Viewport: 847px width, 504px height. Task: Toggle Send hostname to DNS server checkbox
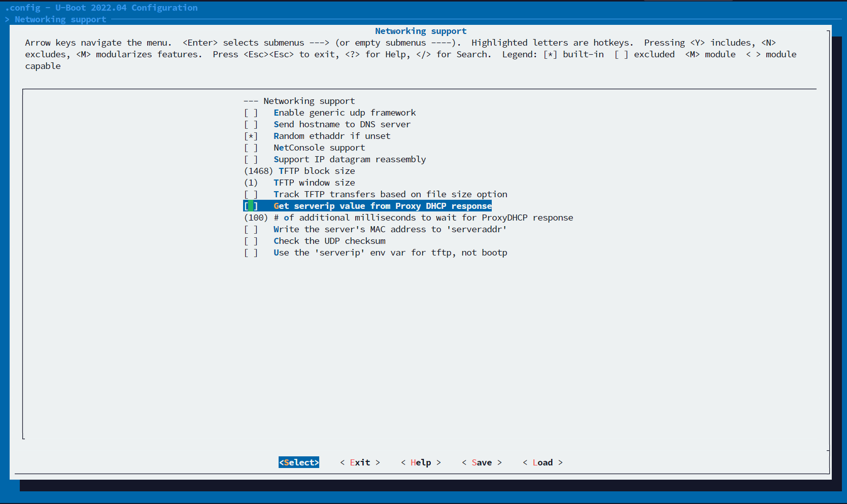point(251,124)
